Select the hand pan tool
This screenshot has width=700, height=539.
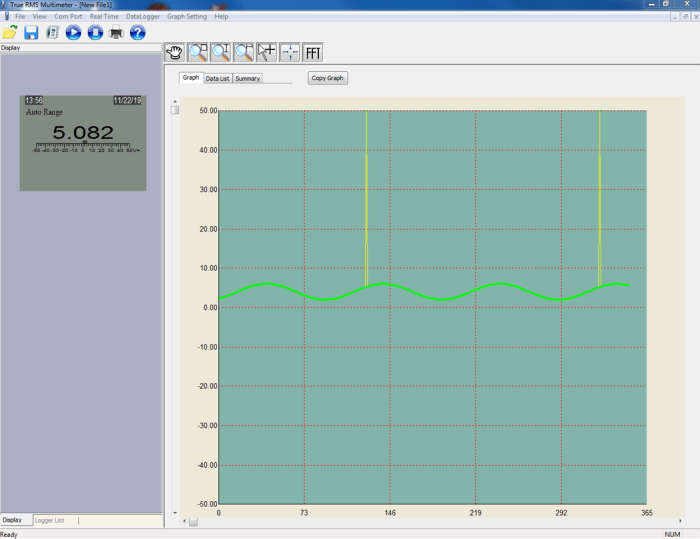tap(175, 53)
